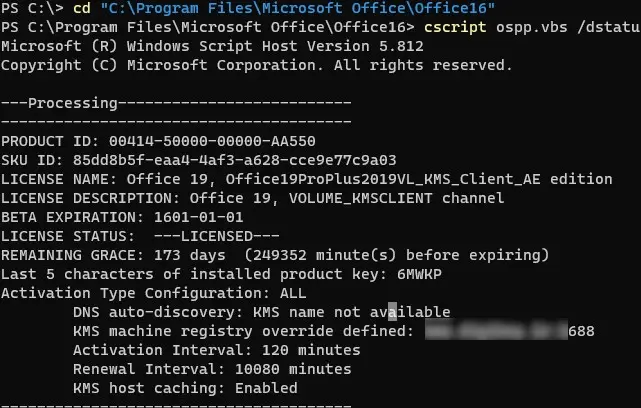This screenshot has width=641, height=408.
Task: Click the PRODUCT ID value 00414-50000-00000-AA550
Action: [212, 141]
